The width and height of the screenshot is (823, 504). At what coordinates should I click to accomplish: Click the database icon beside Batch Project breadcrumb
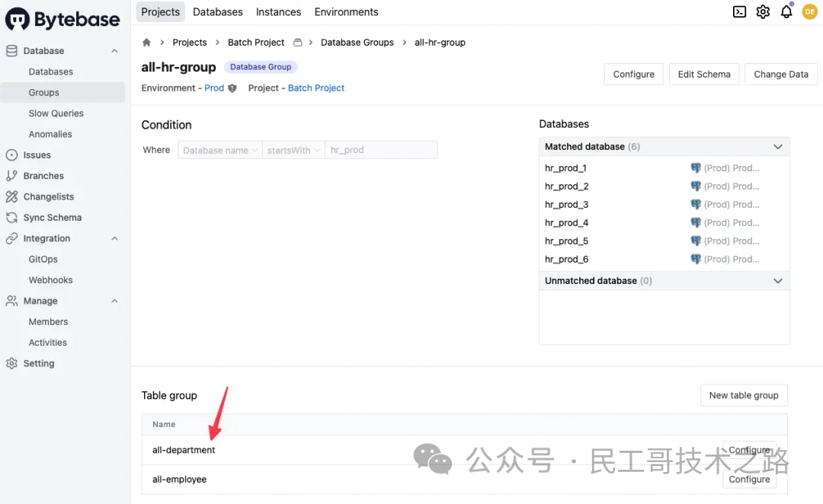[x=298, y=43]
